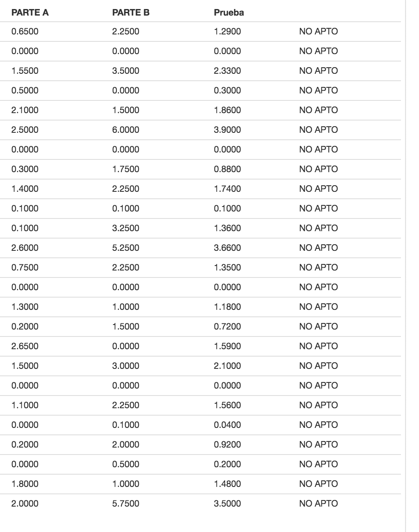Viewport: 419px width, 532px height.
Task: Select the 1.8000 PARTE A cell
Action: [x=25, y=484]
